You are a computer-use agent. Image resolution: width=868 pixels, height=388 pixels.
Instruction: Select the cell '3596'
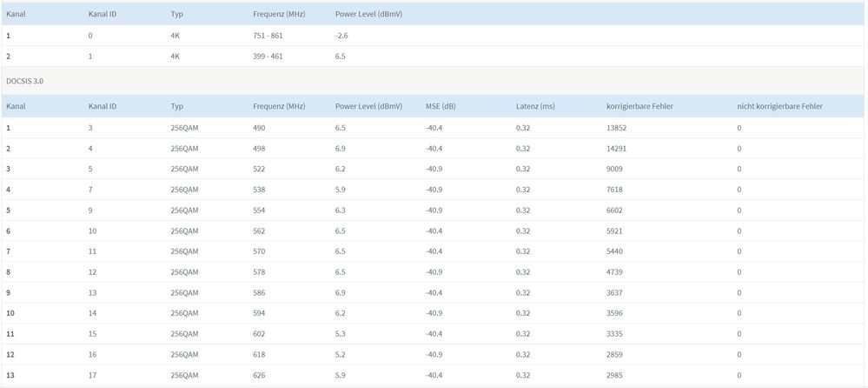[x=614, y=313]
